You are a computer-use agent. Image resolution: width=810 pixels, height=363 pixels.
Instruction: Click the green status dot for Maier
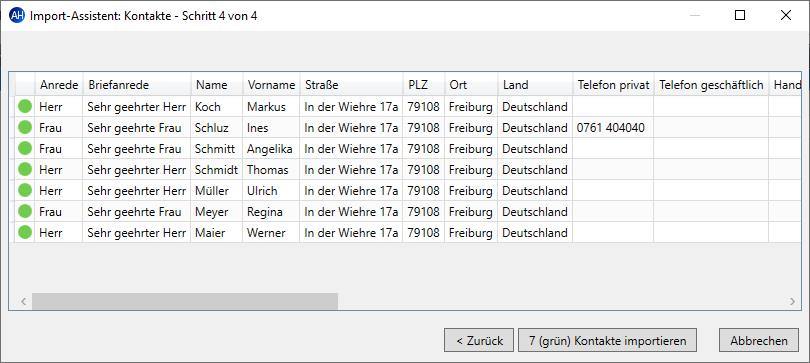point(25,233)
